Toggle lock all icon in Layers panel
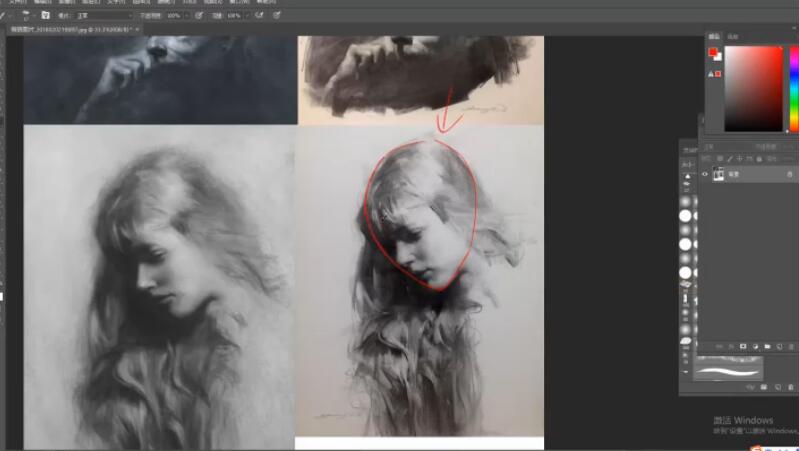The height and width of the screenshot is (451, 799). [x=759, y=159]
